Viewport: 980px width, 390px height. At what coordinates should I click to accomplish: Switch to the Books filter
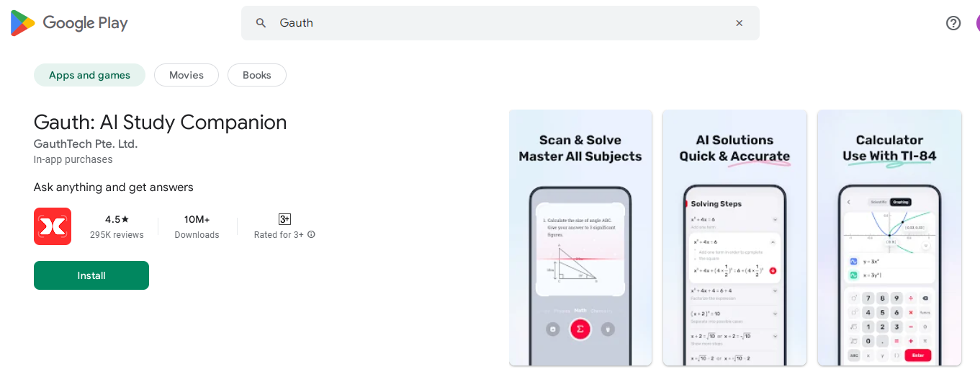(257, 75)
